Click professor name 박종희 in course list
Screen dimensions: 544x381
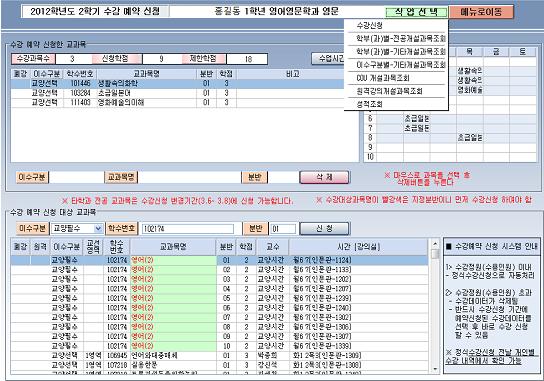click(267, 355)
